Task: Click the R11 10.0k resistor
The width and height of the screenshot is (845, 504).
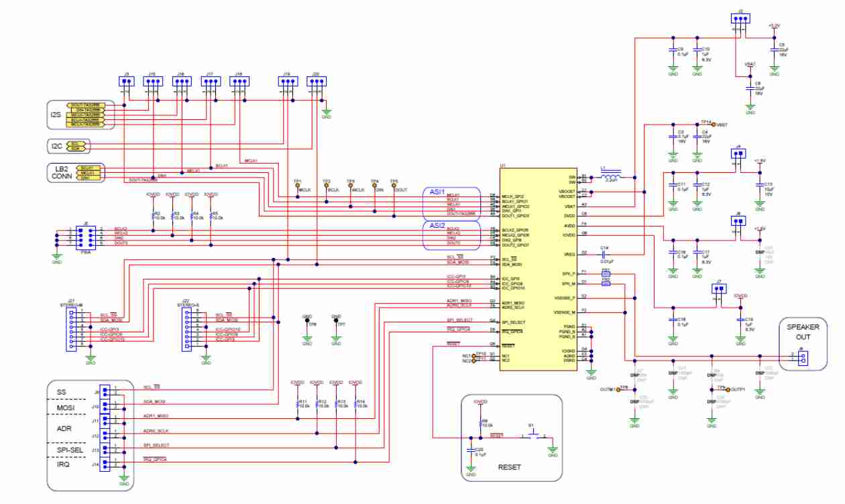Action: pos(298,403)
